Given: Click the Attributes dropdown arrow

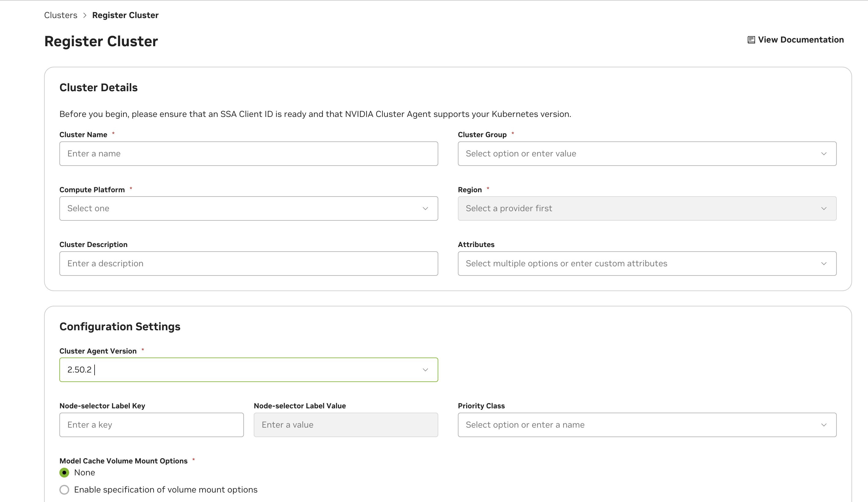Looking at the screenshot, I should [824, 264].
